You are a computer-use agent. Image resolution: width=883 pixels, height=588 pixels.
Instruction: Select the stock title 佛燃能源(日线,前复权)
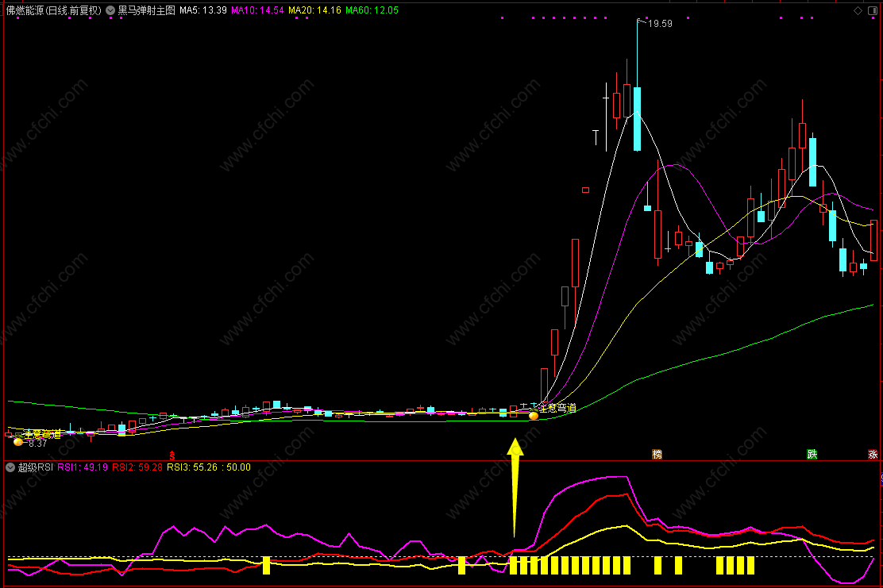click(53, 10)
